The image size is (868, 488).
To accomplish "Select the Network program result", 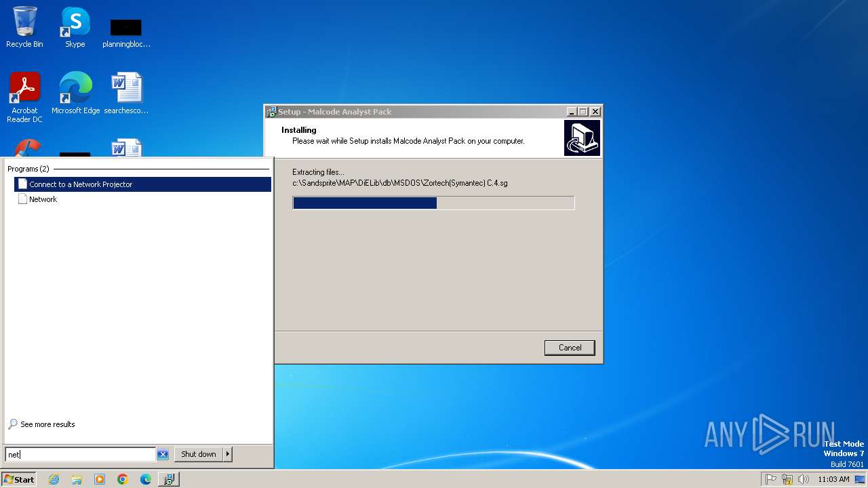I will click(x=142, y=199).
